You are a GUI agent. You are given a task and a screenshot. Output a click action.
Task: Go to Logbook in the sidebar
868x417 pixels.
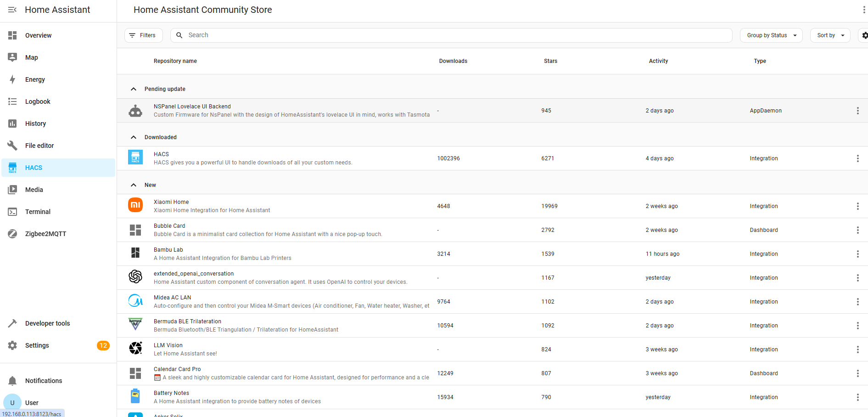pyautogui.click(x=58, y=101)
